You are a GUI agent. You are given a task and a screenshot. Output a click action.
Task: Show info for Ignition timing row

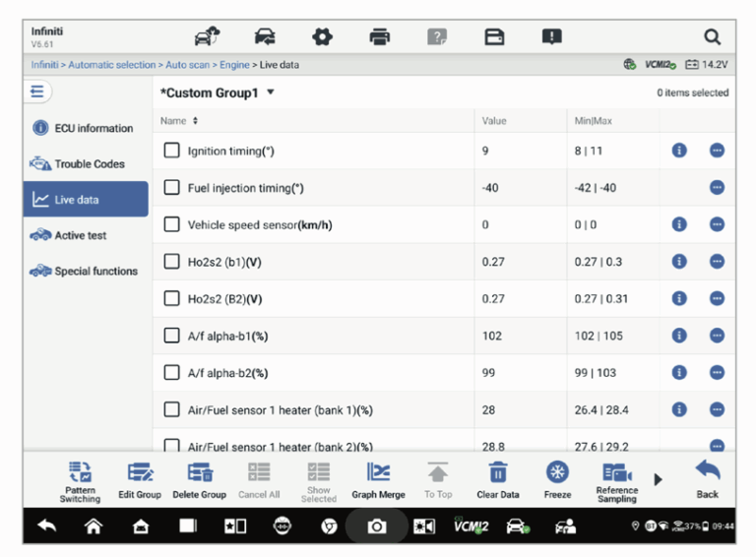(x=678, y=151)
